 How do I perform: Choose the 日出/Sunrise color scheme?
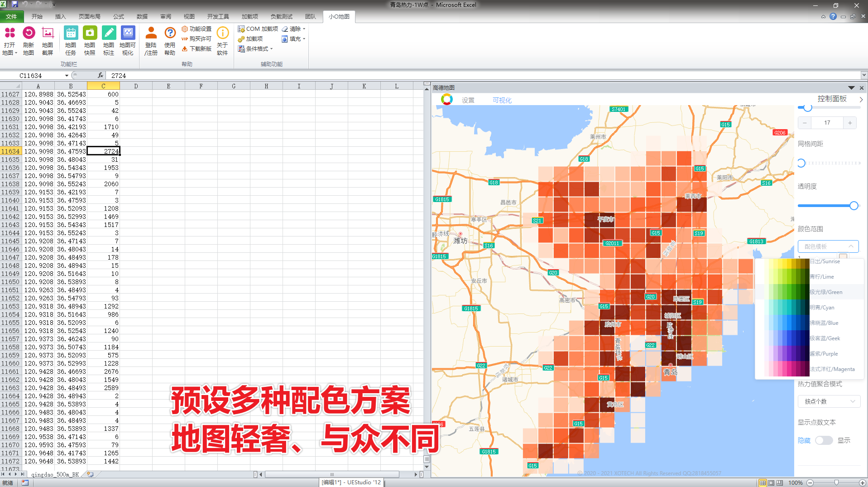pyautogui.click(x=810, y=261)
